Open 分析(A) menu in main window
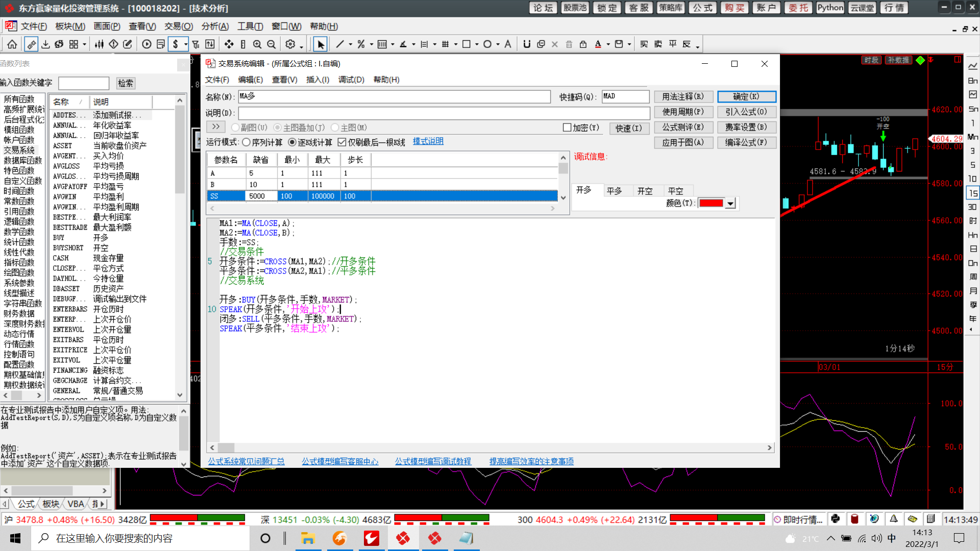This screenshot has height=551, width=980. 215,27
